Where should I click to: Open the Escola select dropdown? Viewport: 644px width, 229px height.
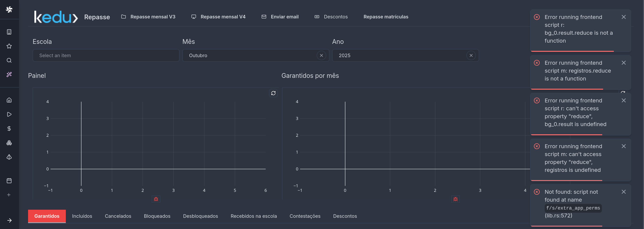pos(106,55)
